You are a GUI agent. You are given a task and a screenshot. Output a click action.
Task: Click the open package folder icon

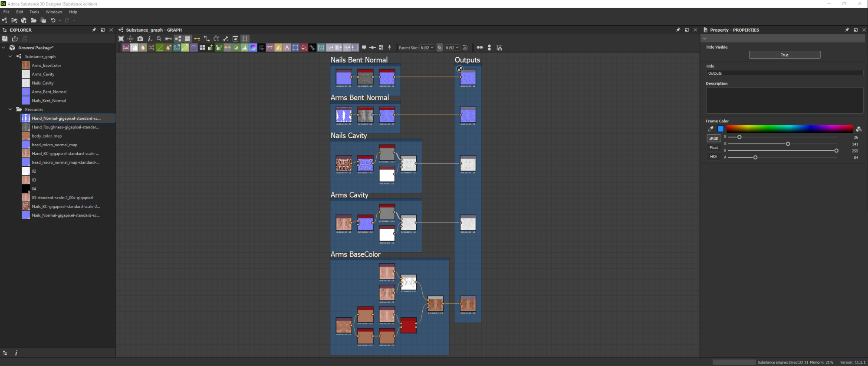33,20
